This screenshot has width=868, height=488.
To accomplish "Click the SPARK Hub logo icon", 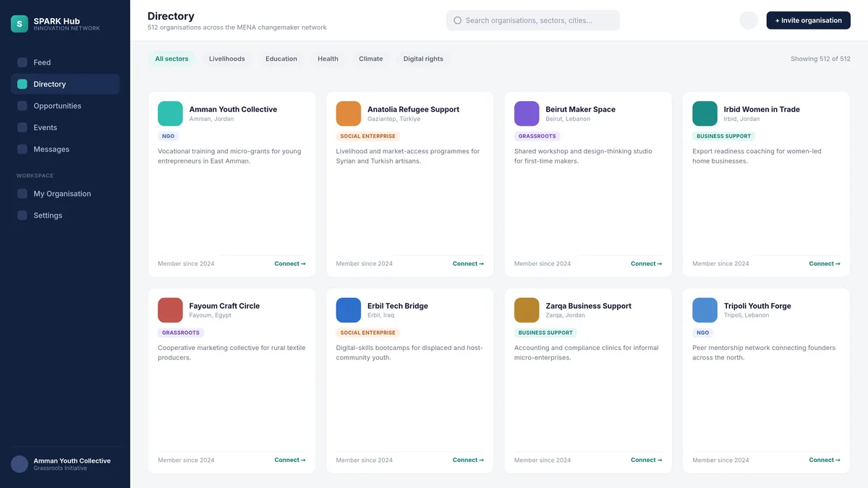I will (x=20, y=24).
